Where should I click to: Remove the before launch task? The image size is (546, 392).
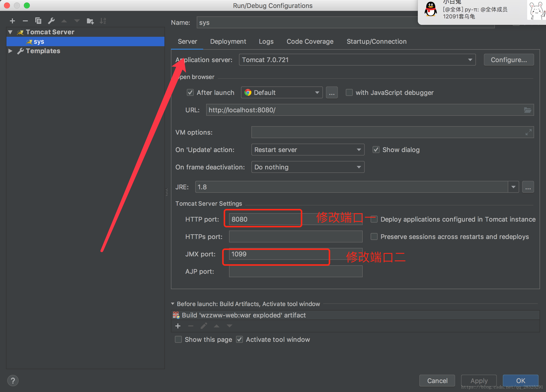[191, 326]
